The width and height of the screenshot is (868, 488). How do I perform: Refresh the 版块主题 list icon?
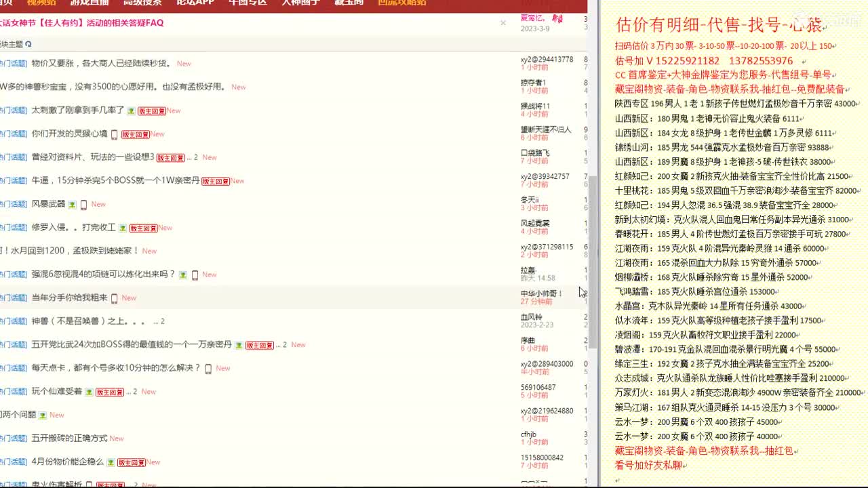point(28,44)
